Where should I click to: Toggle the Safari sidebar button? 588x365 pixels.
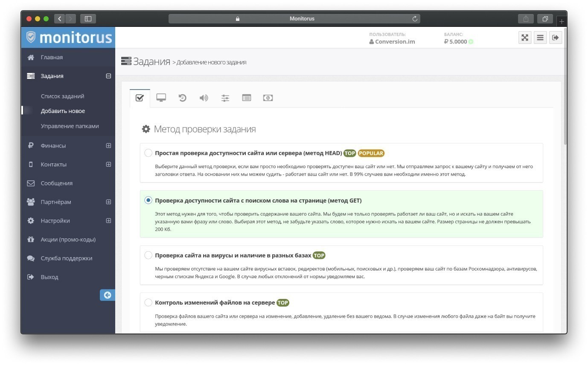tap(88, 19)
